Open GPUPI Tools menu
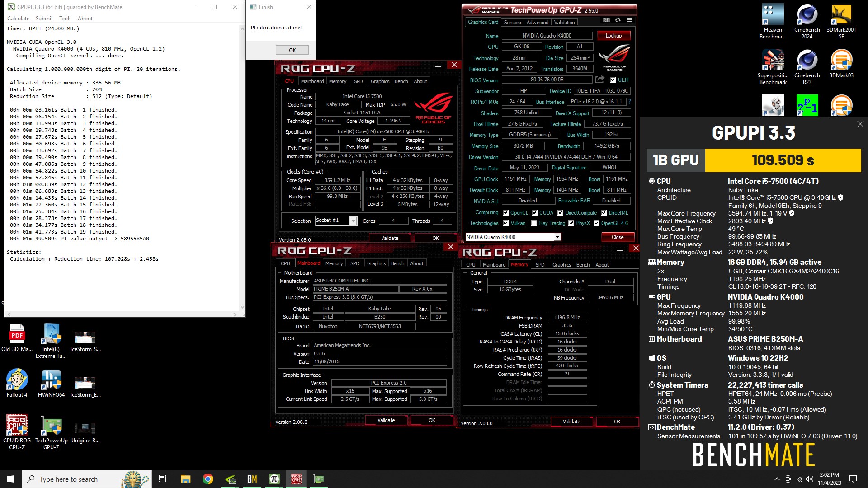 tap(65, 19)
